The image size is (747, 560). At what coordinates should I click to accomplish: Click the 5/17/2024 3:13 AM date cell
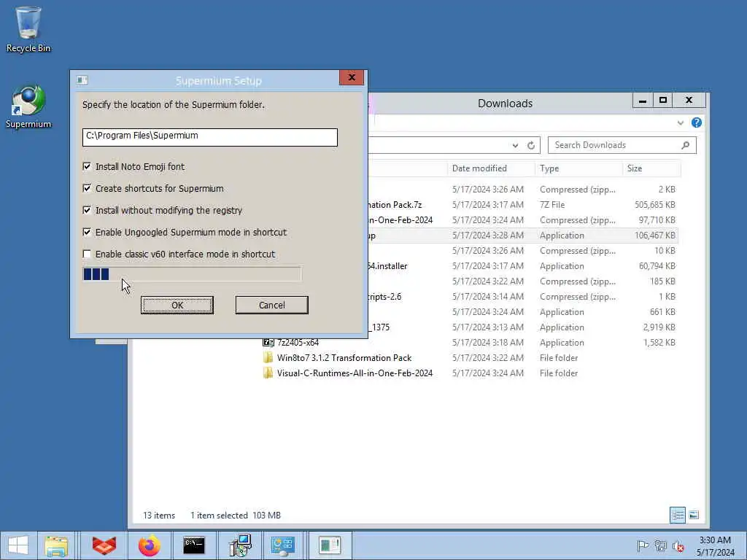(x=487, y=327)
